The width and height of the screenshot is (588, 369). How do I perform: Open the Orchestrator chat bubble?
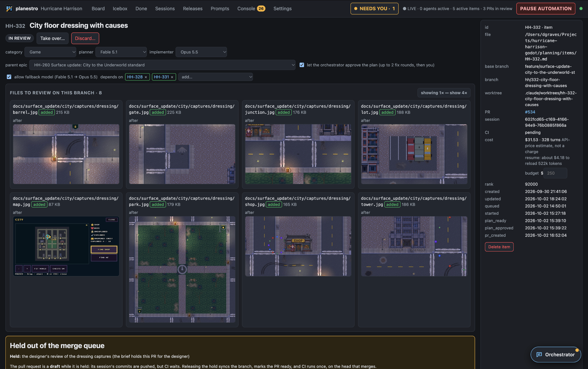(556, 355)
